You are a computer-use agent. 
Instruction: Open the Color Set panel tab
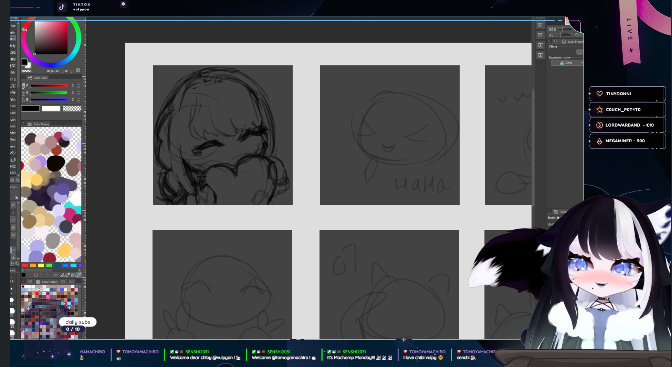47,282
